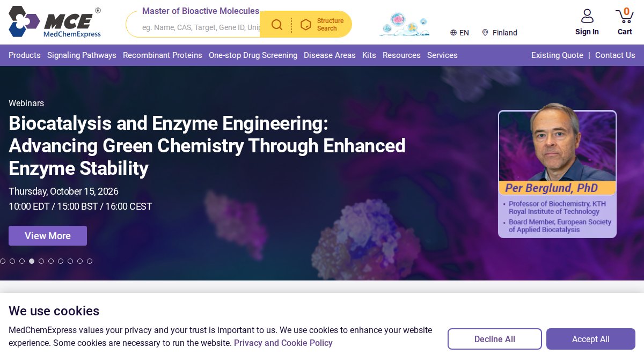Click Per Berglund speaker photo card
The image size is (644, 362).
557,171
